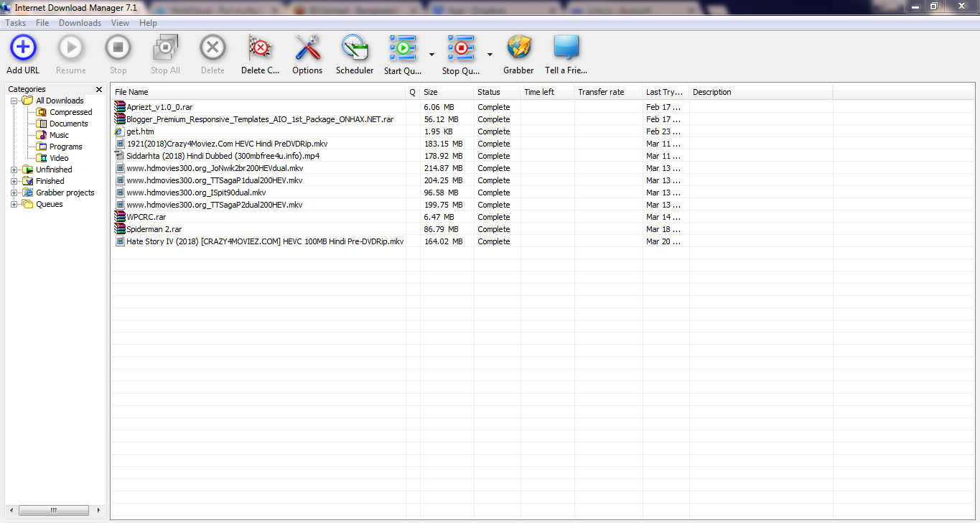Viewport: 980px width, 523px height.
Task: Select the Documents category
Action: (x=68, y=124)
